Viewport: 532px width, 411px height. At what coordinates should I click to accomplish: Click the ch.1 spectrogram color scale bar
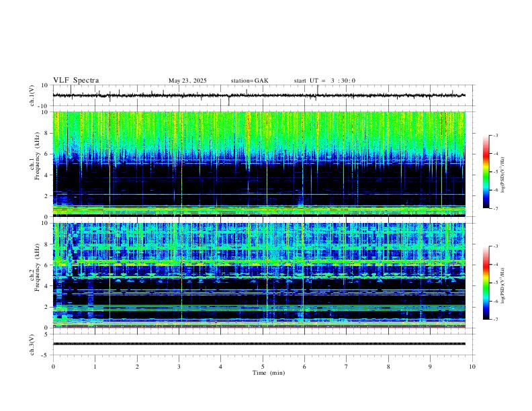pos(486,172)
